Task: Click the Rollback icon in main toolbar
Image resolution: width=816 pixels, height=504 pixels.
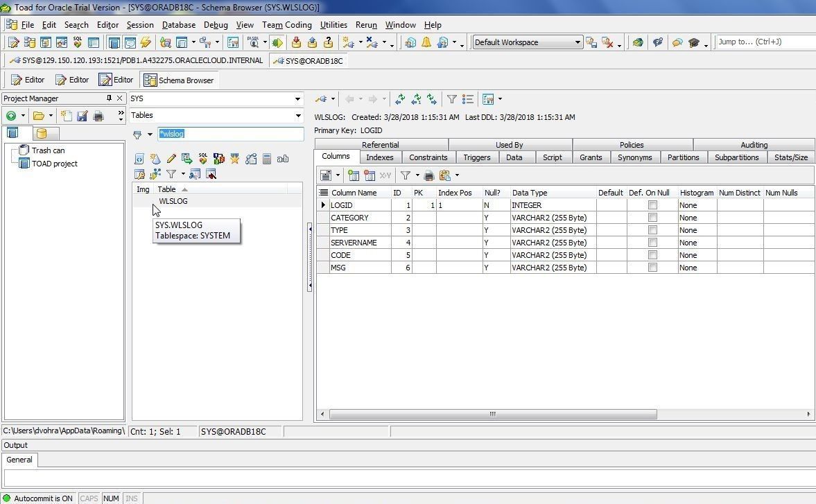Action: 312,43
